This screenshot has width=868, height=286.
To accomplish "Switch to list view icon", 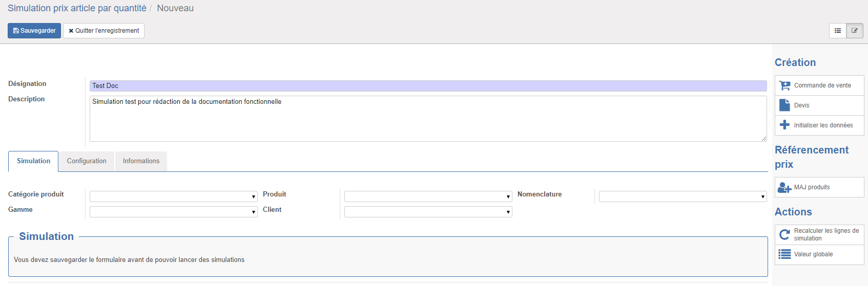I will [838, 31].
